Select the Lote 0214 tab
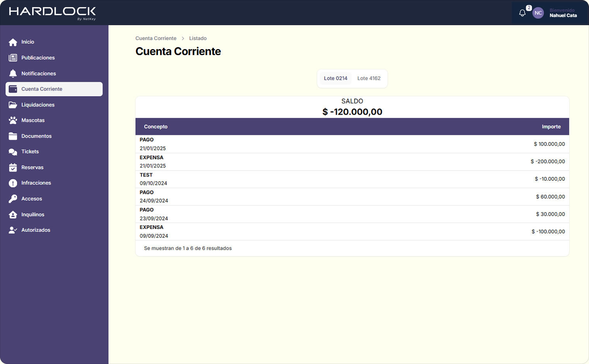Viewport: 589px width, 364px height. point(336,78)
